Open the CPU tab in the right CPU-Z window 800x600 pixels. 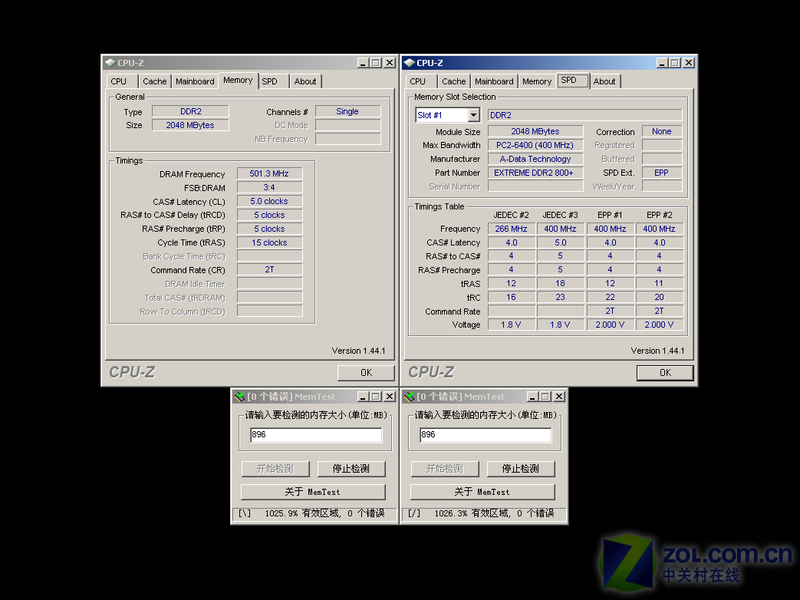click(420, 81)
